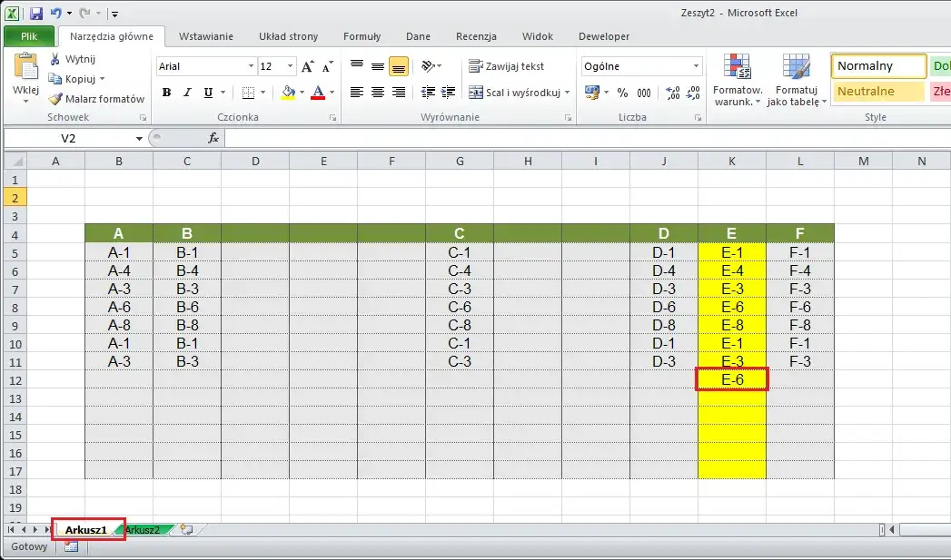The height and width of the screenshot is (560, 951).
Task: Click the Malarz formatów format painter
Action: [96, 99]
